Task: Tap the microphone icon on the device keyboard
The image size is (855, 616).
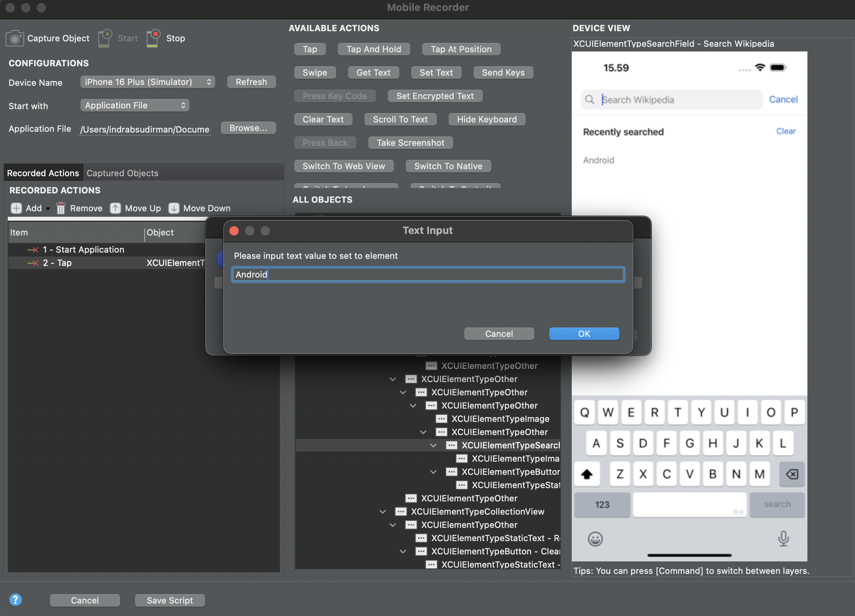Action: [x=783, y=539]
